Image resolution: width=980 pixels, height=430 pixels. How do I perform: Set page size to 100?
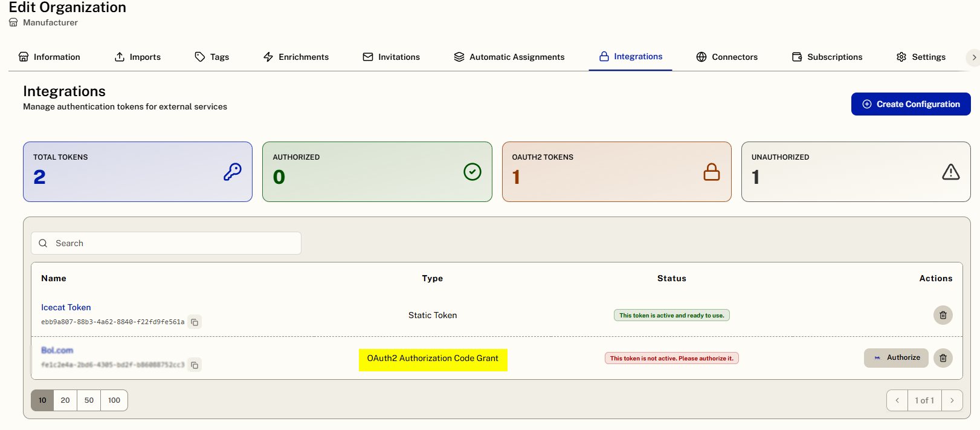[114, 400]
